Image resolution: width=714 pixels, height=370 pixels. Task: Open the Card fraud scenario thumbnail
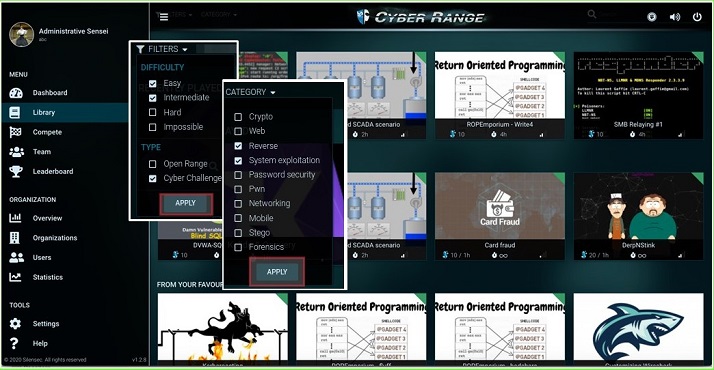[x=500, y=207]
